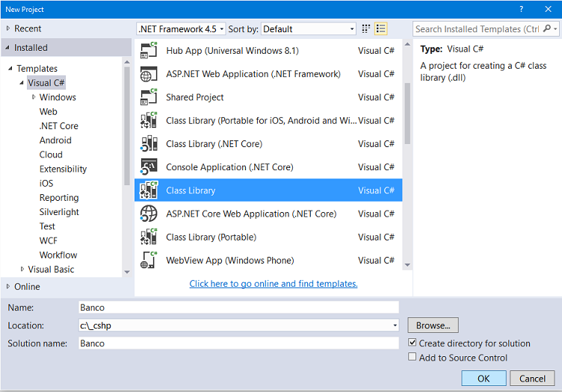Expand the Recent section
Screen dimensions: 562x392
point(8,28)
